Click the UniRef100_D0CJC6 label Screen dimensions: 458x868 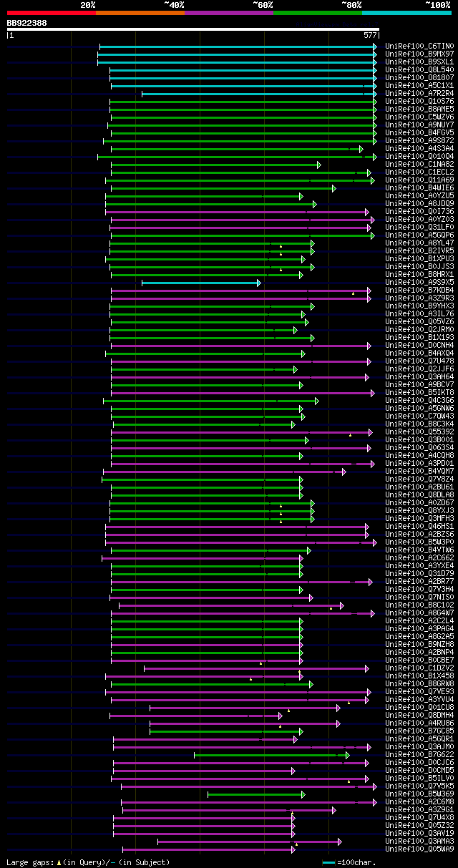pyautogui.click(x=419, y=763)
